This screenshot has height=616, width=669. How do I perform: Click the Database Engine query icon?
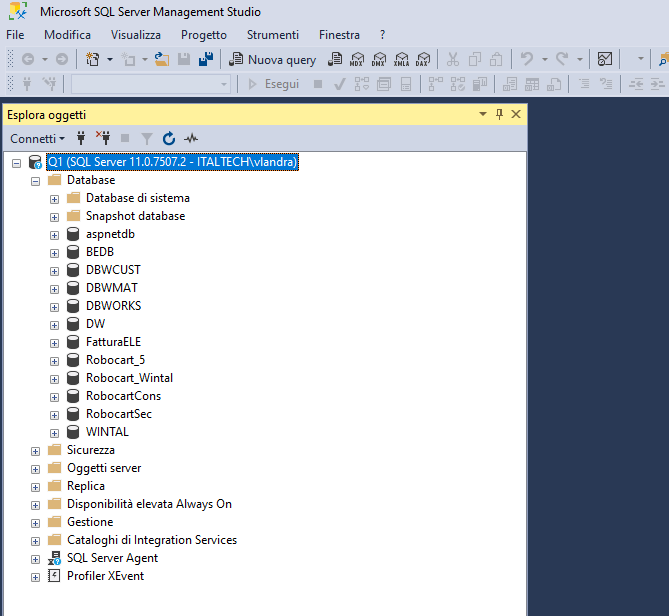pos(335,59)
